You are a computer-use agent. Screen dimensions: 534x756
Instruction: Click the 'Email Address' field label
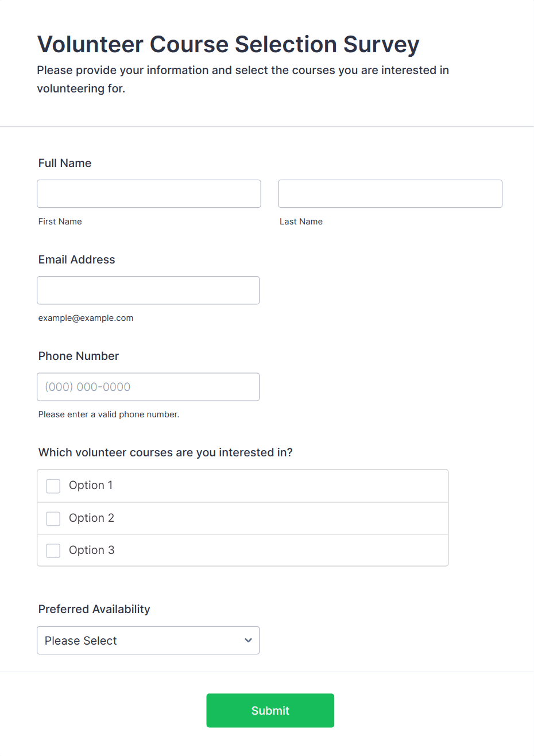(77, 259)
